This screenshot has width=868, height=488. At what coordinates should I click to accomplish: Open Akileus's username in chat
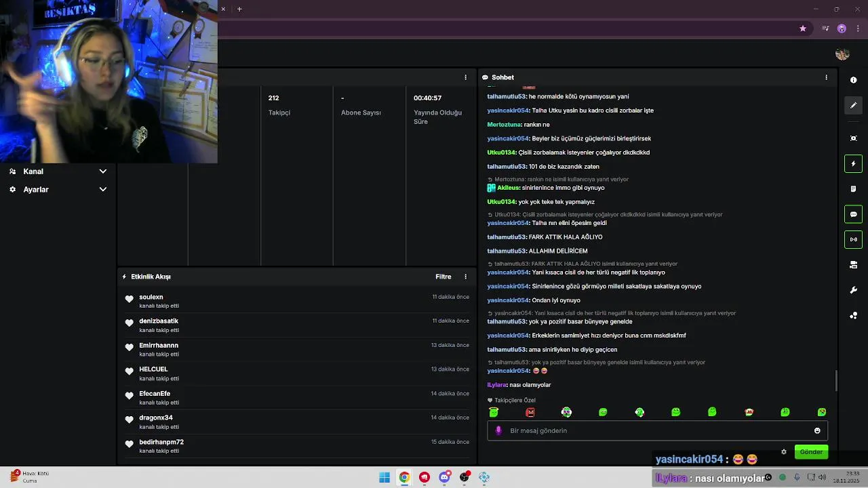coord(509,188)
